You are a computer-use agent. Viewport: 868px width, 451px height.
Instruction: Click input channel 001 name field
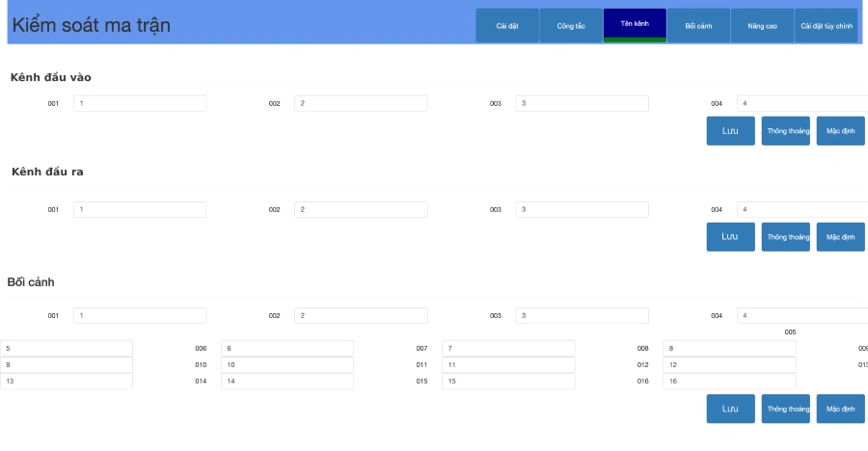click(140, 103)
